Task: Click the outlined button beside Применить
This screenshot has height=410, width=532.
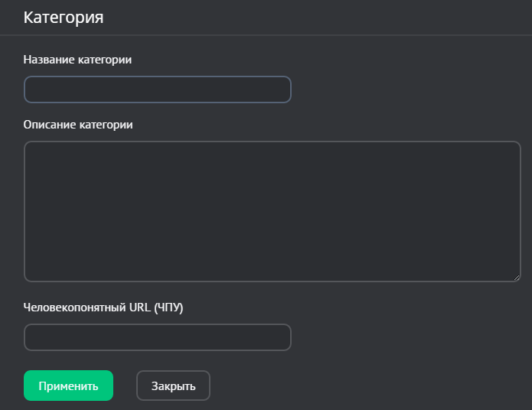Action: 173,386
